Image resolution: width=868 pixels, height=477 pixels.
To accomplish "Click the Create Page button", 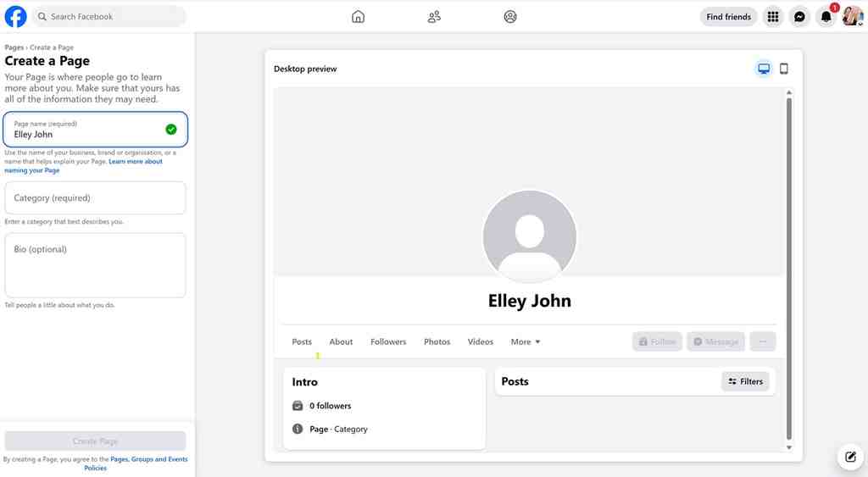I will 95,441.
